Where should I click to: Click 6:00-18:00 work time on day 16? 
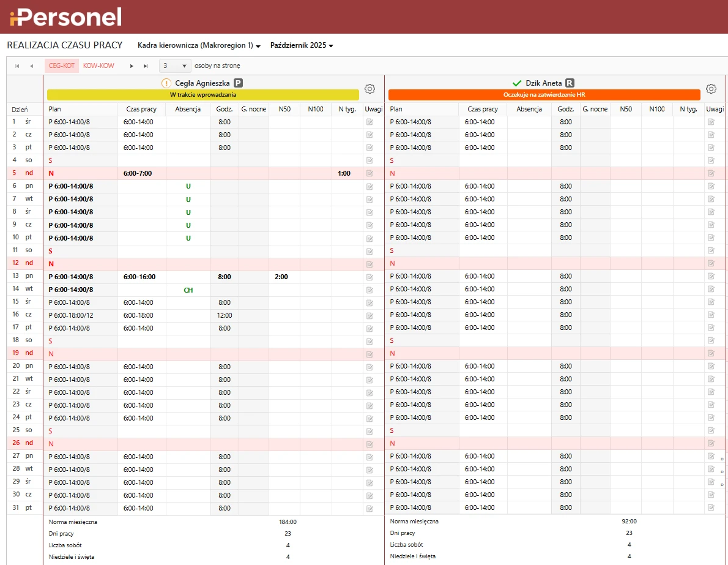coord(138,315)
